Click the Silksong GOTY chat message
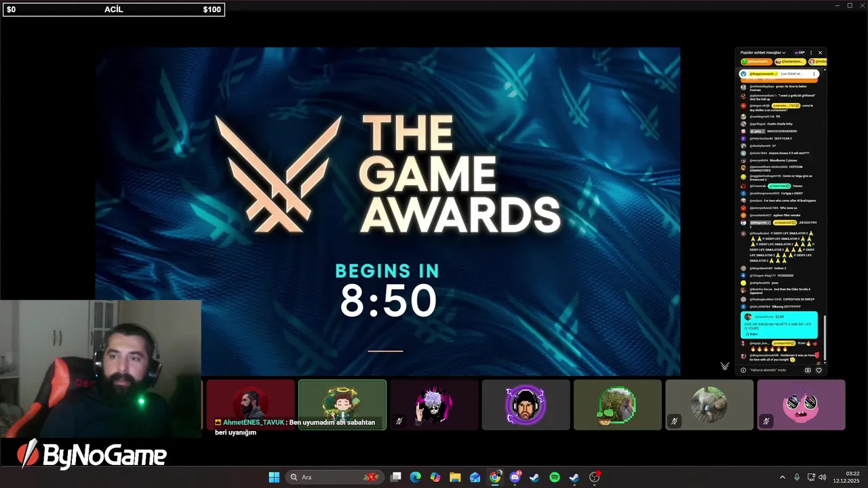 click(x=770, y=306)
